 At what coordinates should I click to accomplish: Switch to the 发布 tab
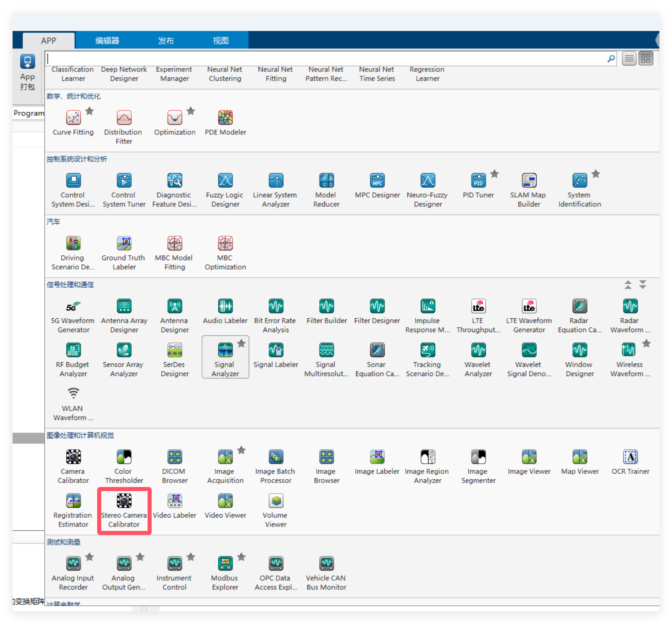[x=166, y=41]
